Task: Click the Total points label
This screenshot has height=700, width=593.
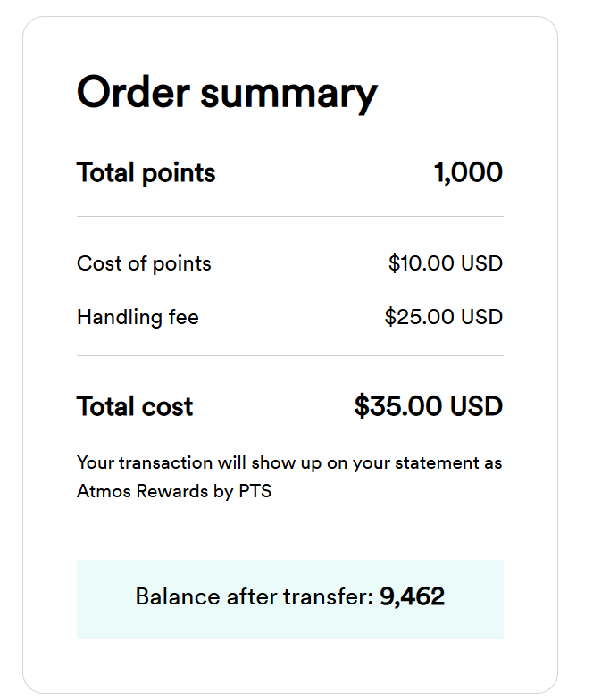Action: tap(146, 172)
